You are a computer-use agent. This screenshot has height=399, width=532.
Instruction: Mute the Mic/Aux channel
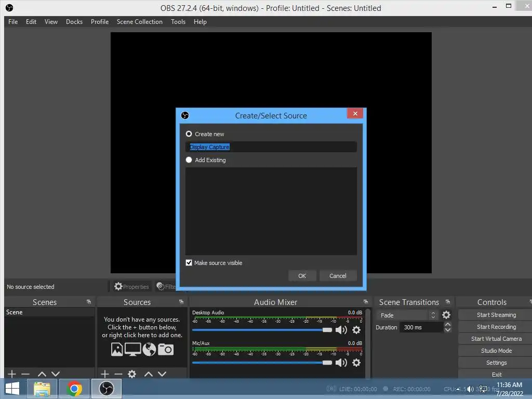(341, 363)
